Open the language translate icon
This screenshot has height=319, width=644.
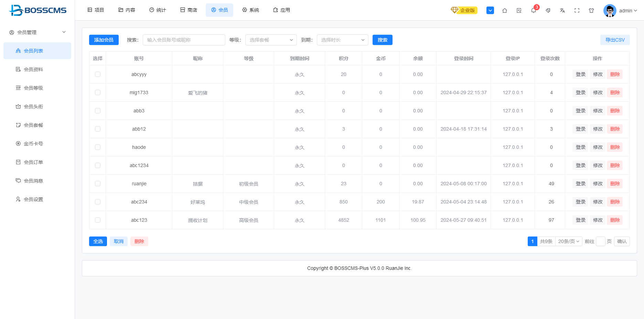[562, 10]
